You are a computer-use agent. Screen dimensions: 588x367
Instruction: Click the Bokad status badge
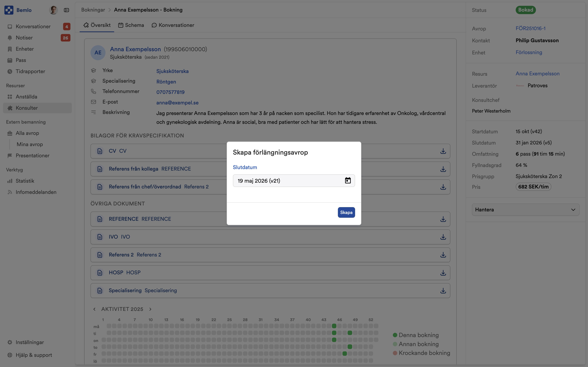click(526, 10)
